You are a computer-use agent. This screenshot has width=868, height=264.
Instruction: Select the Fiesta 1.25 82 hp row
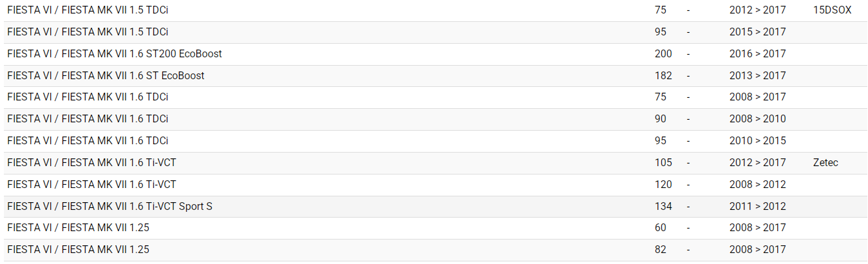coord(78,250)
